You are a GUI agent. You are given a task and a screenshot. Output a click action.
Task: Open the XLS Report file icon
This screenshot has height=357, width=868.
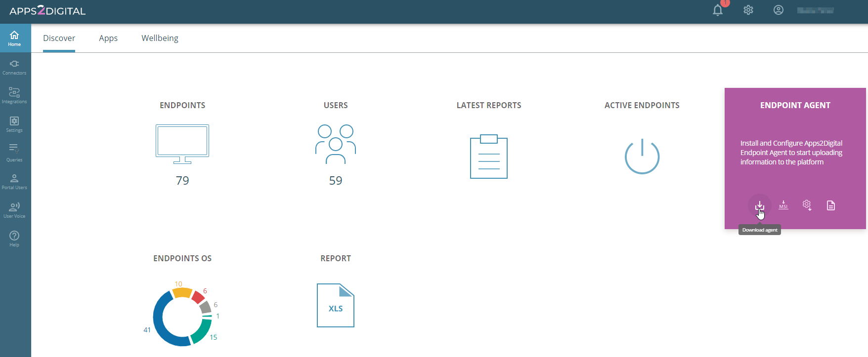336,305
